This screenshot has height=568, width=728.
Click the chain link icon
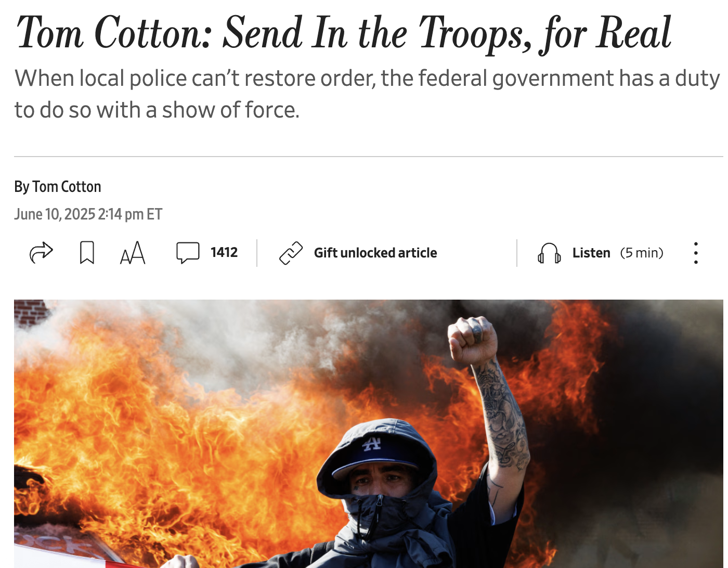coord(291,253)
